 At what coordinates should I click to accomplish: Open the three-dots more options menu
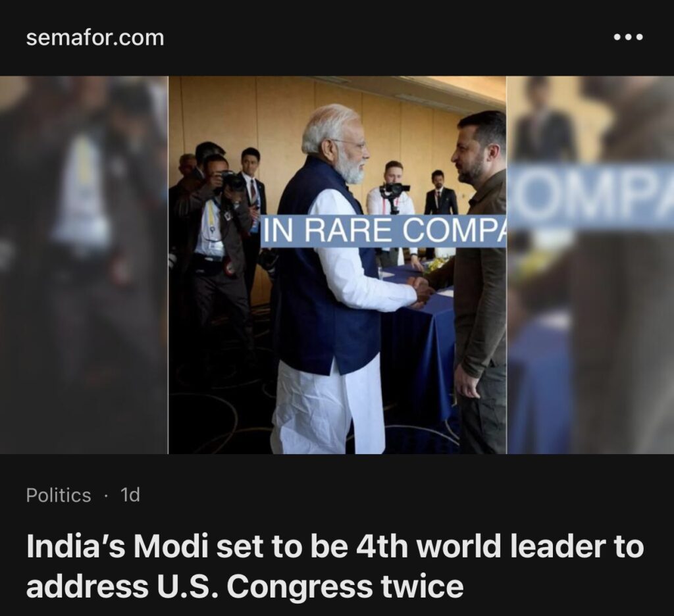pyautogui.click(x=628, y=38)
